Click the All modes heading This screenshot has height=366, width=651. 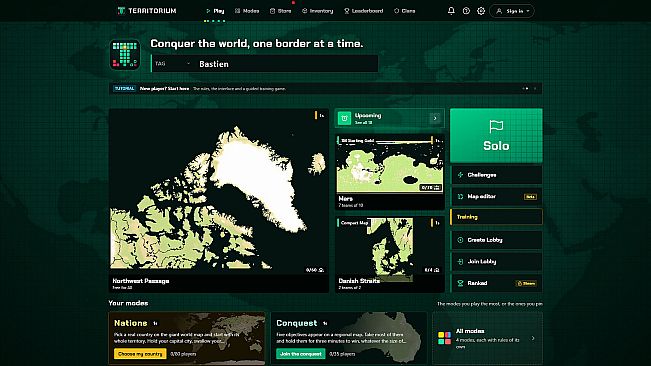point(470,331)
